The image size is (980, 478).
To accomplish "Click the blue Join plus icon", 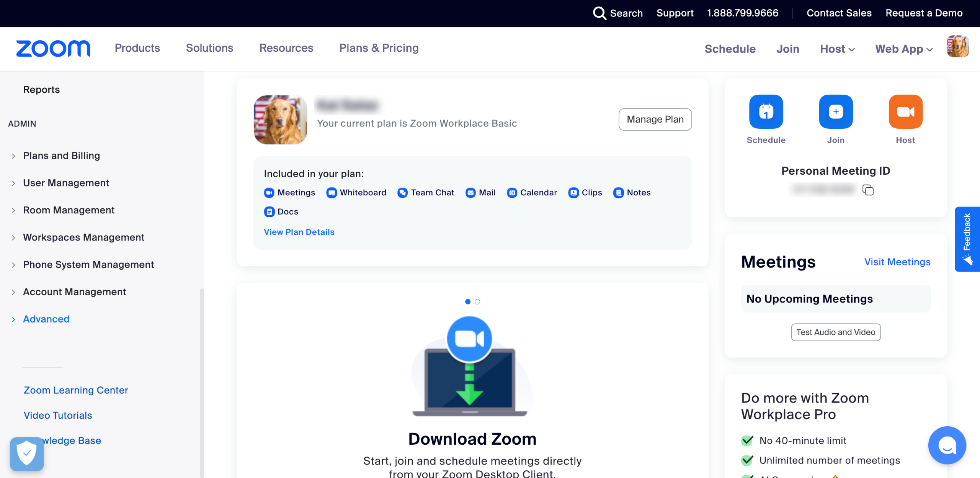I will [836, 111].
